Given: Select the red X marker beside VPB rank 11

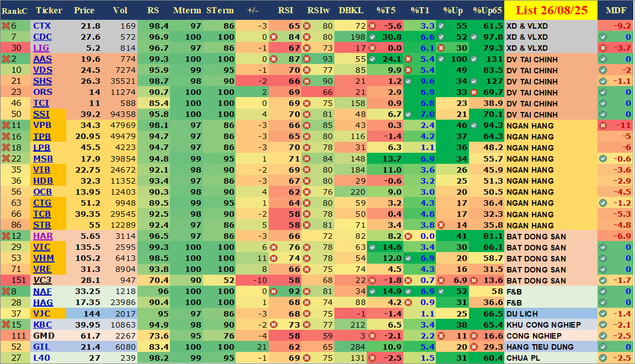Looking at the screenshot, I should pos(6,126).
